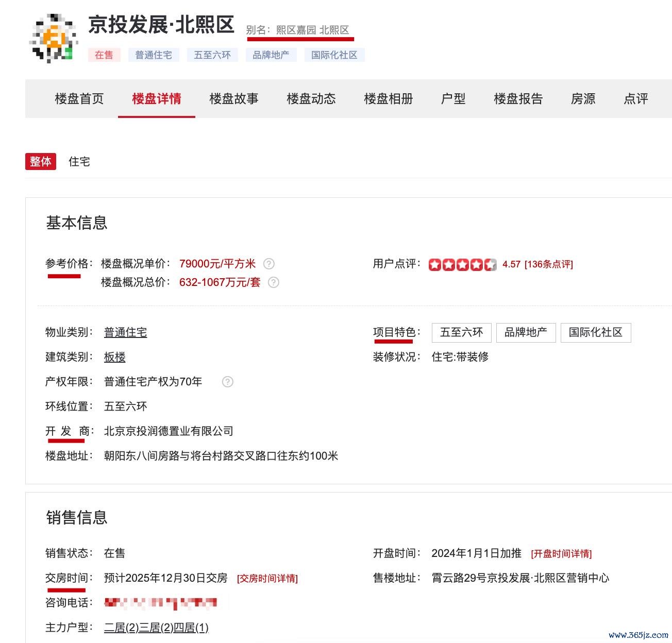The width and height of the screenshot is (672, 643).
Task: Click 国际化社区 box in 项目特色
Action: click(596, 332)
